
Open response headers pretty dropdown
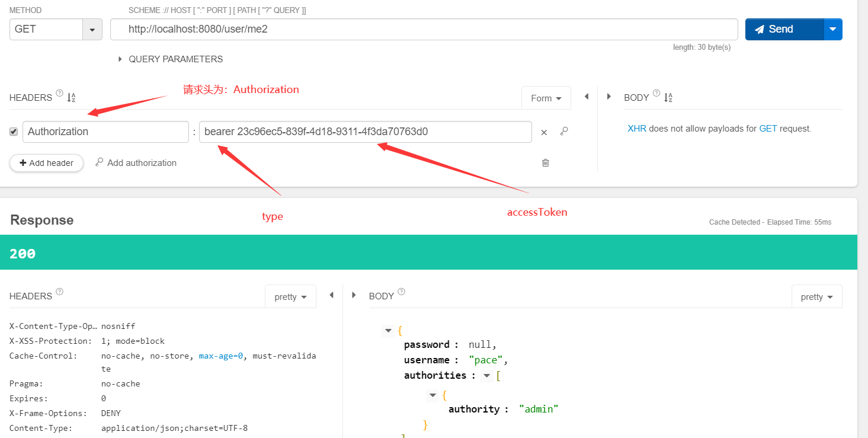coord(290,297)
